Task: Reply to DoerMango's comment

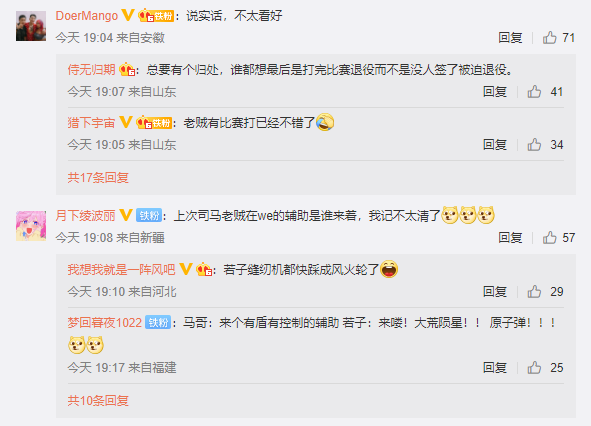Action: coord(510,38)
